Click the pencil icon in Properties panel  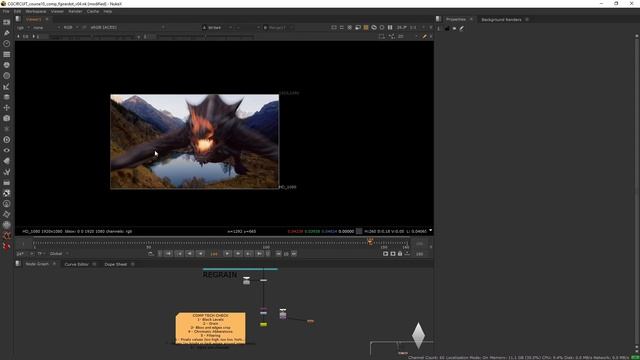(462, 29)
